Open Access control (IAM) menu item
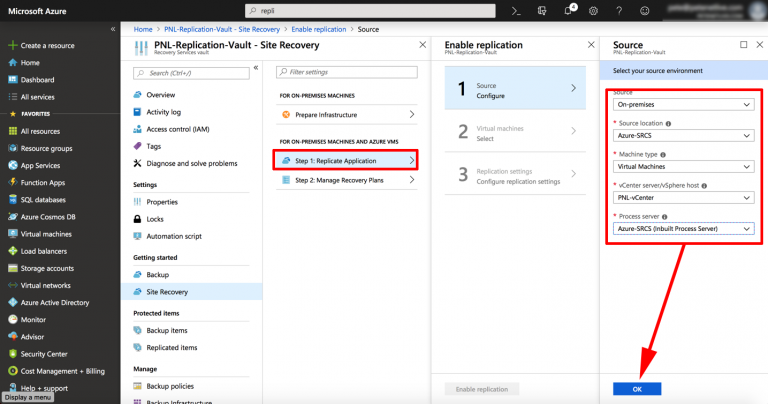The image size is (768, 404). [177, 129]
